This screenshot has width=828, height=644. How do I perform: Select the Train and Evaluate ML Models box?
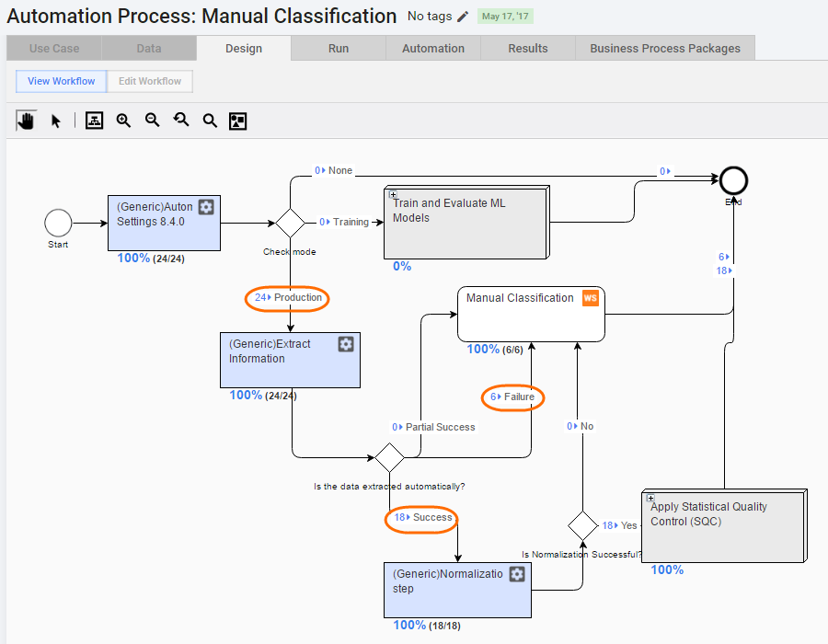pos(466,223)
